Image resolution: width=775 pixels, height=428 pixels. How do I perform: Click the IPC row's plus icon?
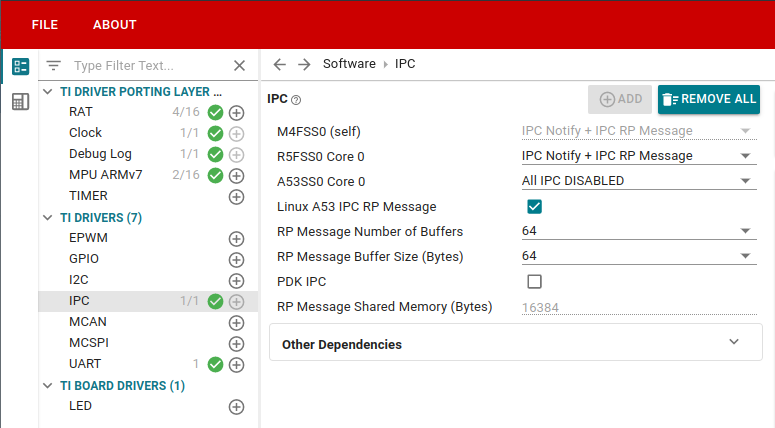(x=236, y=301)
